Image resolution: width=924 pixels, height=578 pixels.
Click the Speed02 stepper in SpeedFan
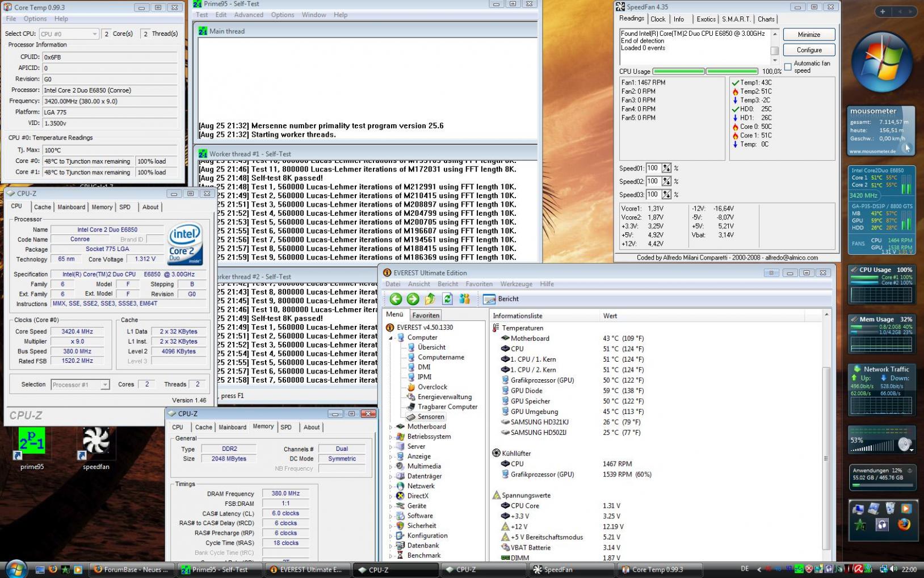666,181
